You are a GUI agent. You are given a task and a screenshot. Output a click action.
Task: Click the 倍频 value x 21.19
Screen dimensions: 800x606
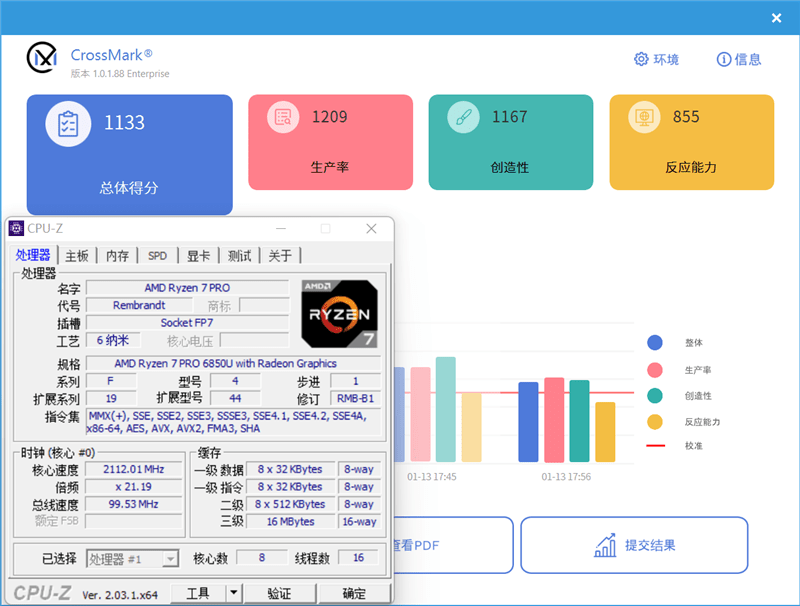coord(134,487)
